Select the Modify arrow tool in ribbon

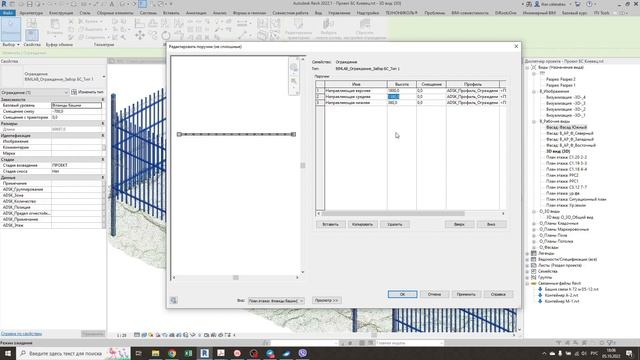11,29
